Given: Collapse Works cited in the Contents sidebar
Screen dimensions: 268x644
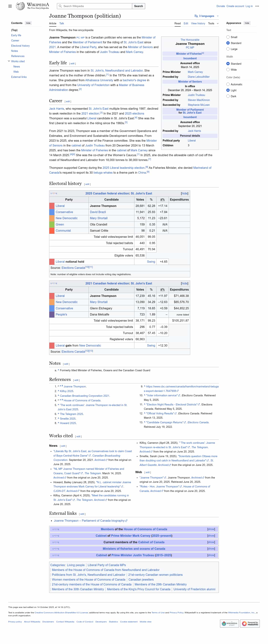Looking at the screenshot, I should click(x=9, y=61).
